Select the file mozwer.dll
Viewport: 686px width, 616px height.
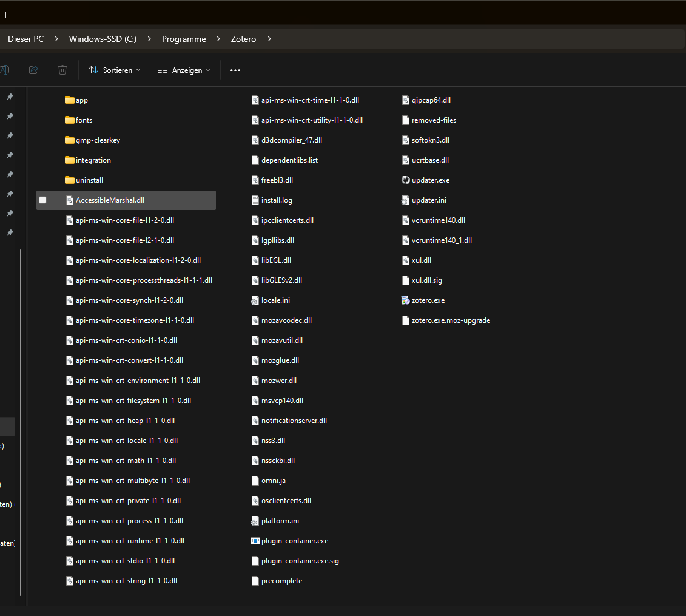pyautogui.click(x=278, y=381)
